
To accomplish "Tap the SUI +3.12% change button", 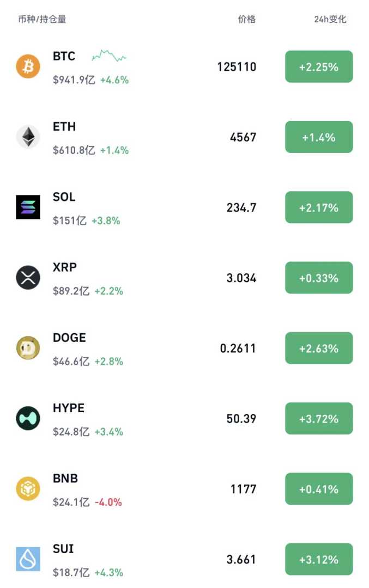I will pos(319,559).
